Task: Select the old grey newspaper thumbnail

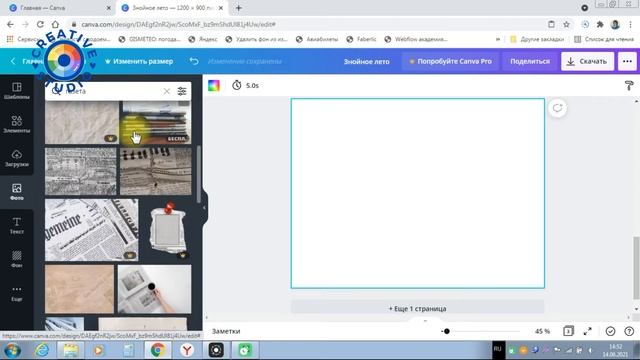Action: pos(80,171)
